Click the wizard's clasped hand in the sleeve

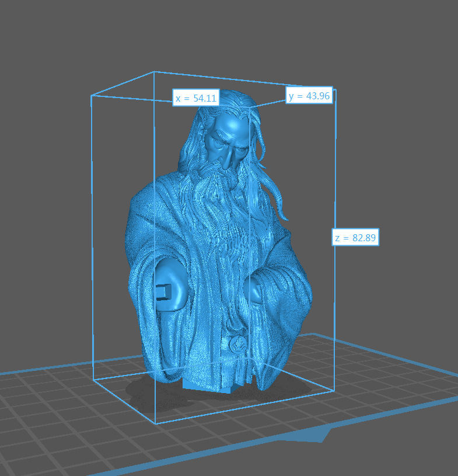tap(254, 289)
